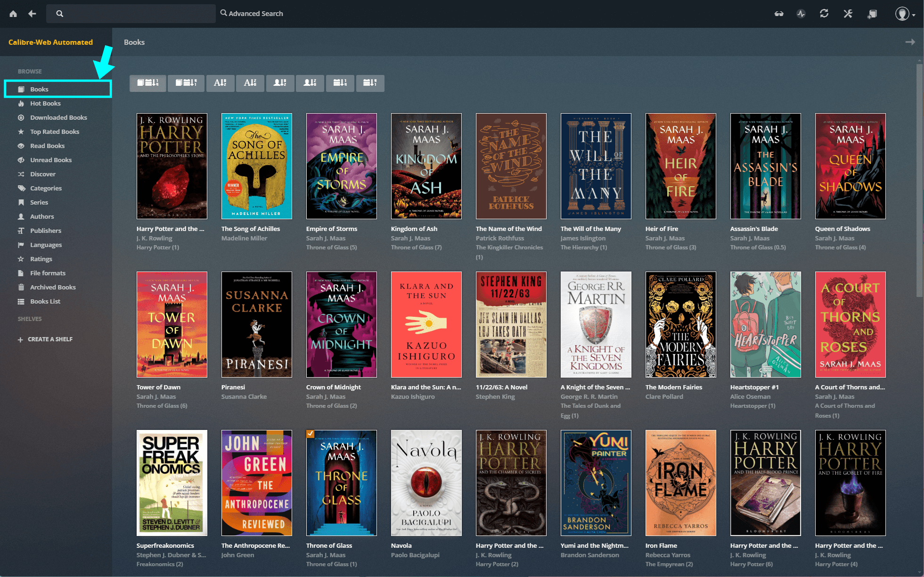The width and height of the screenshot is (924, 577).
Task: Select Top Rated Books from sidebar
Action: click(54, 131)
